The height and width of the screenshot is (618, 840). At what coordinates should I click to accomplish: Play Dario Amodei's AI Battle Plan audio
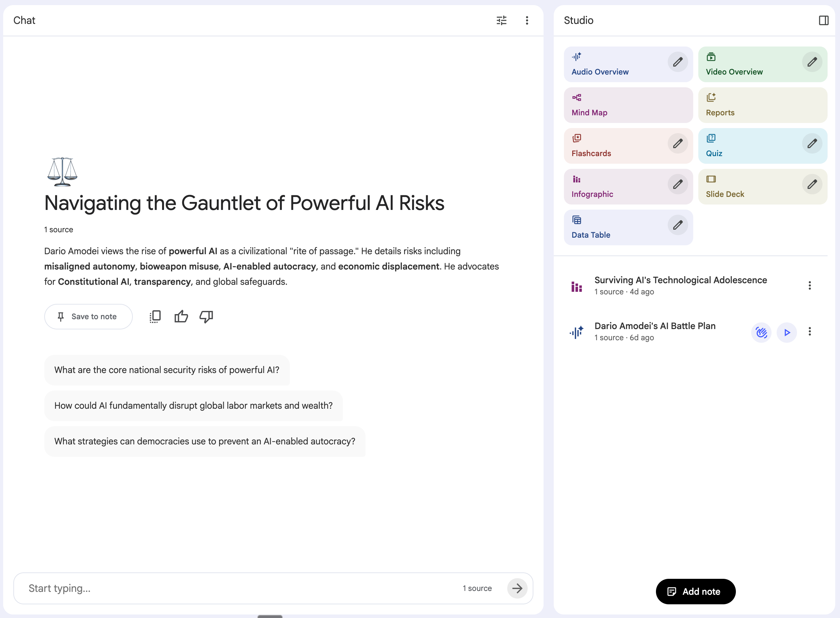[787, 332]
